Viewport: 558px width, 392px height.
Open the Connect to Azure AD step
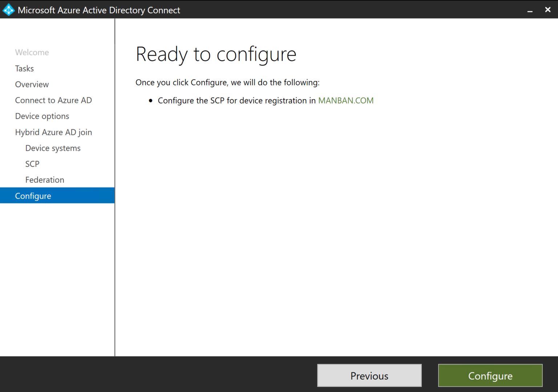[x=53, y=100]
